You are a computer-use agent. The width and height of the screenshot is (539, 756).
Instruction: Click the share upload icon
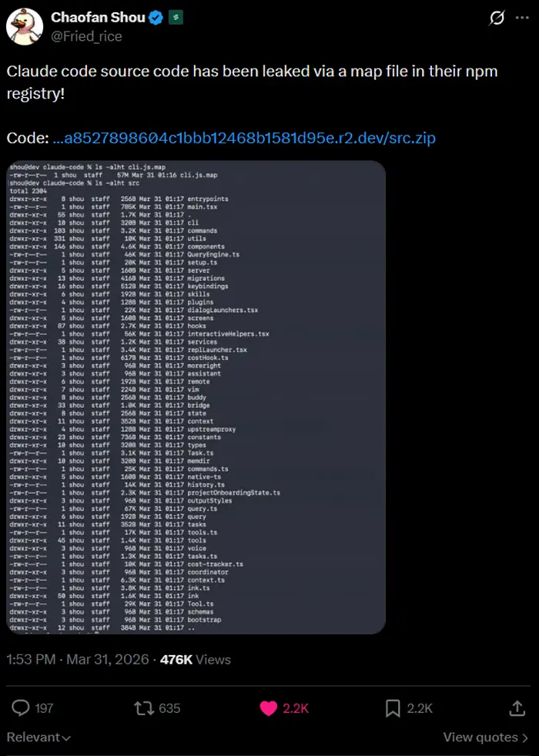[x=517, y=707]
